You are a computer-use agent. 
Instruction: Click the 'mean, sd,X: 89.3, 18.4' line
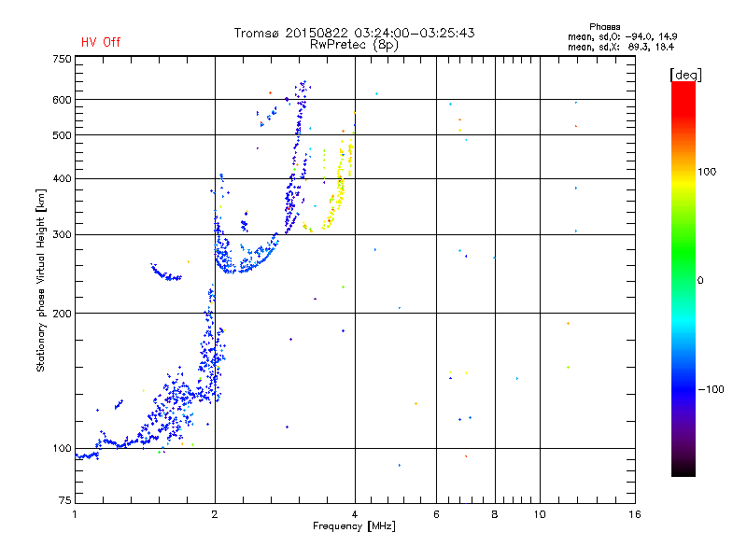coord(621,47)
